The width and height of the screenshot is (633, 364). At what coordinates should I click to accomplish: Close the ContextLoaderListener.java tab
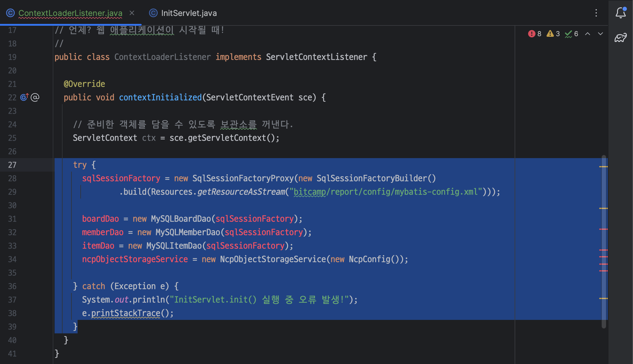point(132,13)
